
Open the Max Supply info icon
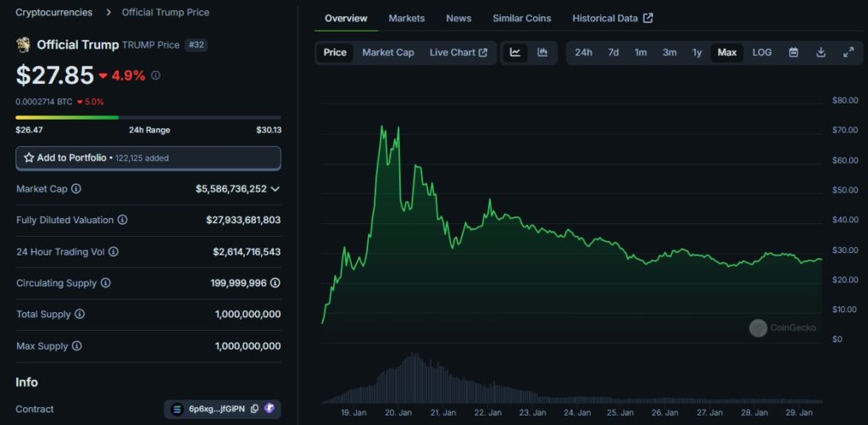(x=77, y=346)
